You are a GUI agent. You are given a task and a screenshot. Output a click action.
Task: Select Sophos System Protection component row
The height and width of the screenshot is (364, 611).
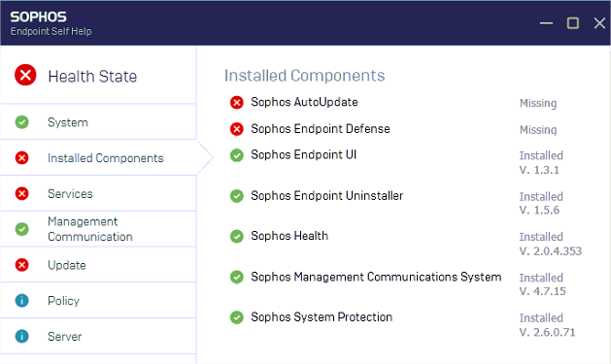tap(405, 324)
